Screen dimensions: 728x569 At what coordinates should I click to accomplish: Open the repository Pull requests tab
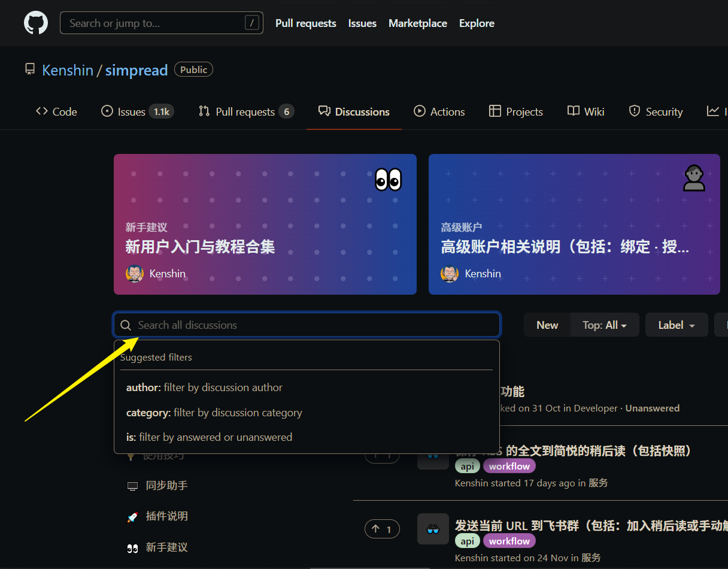(x=246, y=111)
